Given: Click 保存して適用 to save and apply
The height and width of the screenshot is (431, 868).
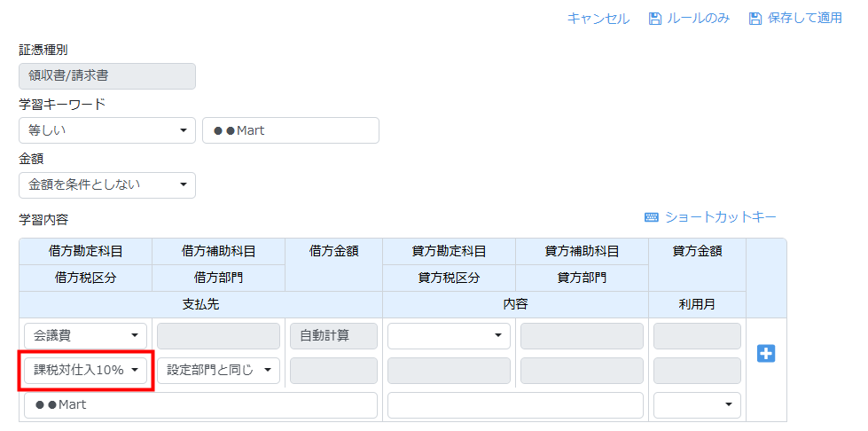Looking at the screenshot, I should (x=805, y=19).
